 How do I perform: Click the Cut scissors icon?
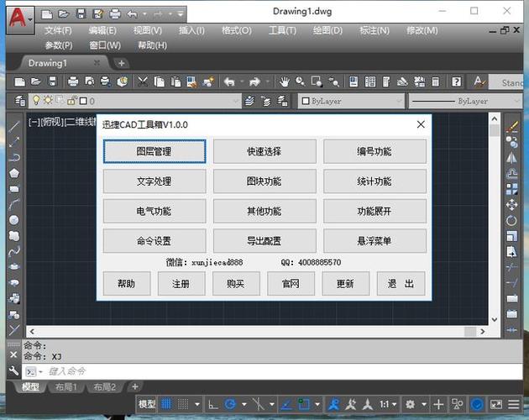[x=143, y=81]
